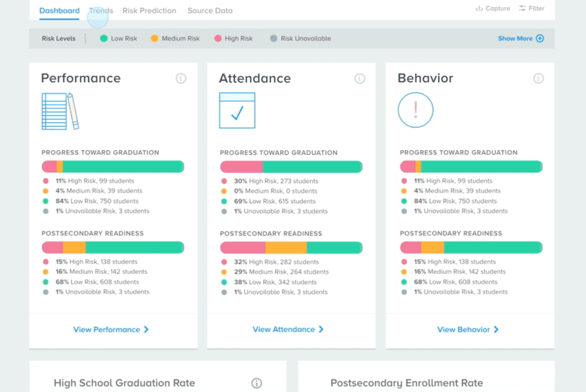Screen dimensions: 586x392
Task: Open info tooltip on Behavior card
Action: pyautogui.click(x=538, y=79)
